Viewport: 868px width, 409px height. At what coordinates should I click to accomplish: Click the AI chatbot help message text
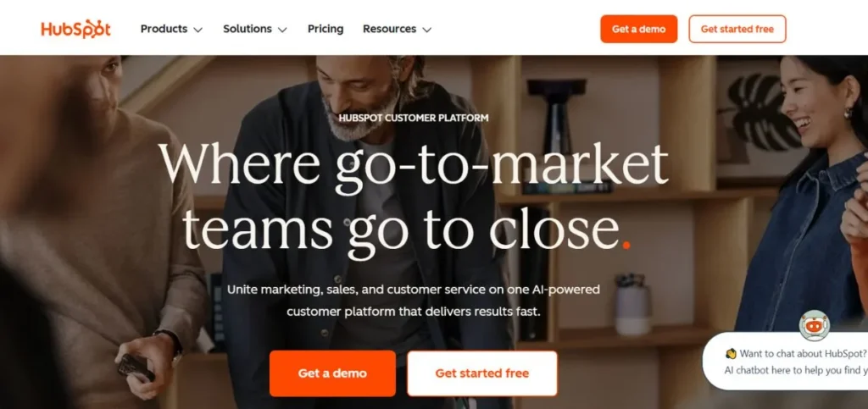point(796,370)
